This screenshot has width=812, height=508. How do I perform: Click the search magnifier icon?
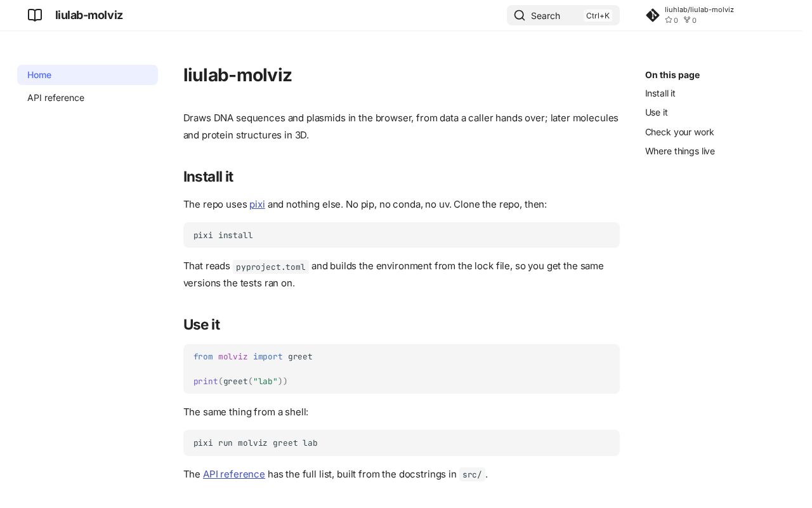(520, 15)
